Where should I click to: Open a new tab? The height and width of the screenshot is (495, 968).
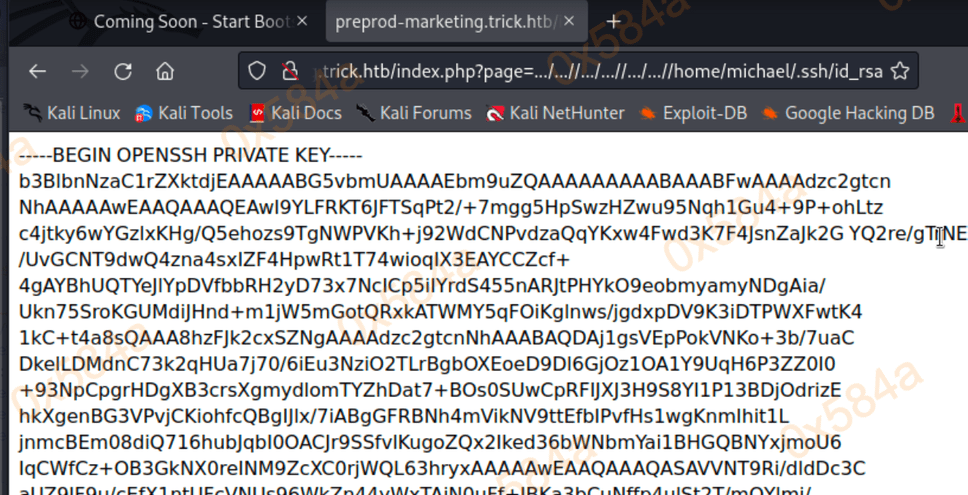(613, 22)
